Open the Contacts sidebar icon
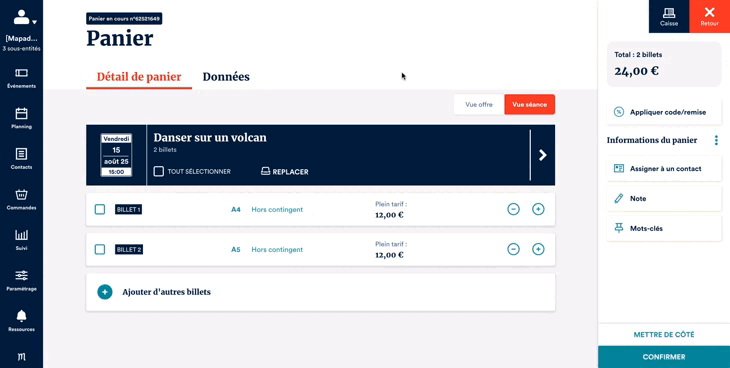This screenshot has width=730, height=368. [x=21, y=154]
